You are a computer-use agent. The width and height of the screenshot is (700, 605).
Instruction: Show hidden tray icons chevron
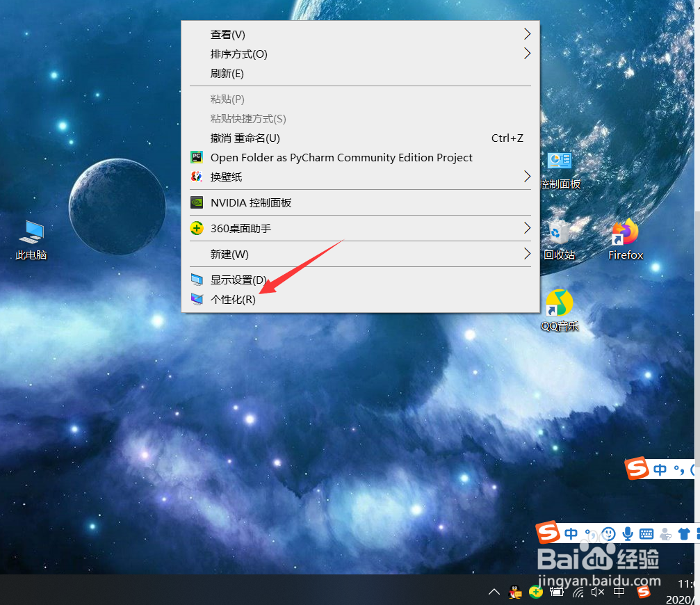coord(494,592)
